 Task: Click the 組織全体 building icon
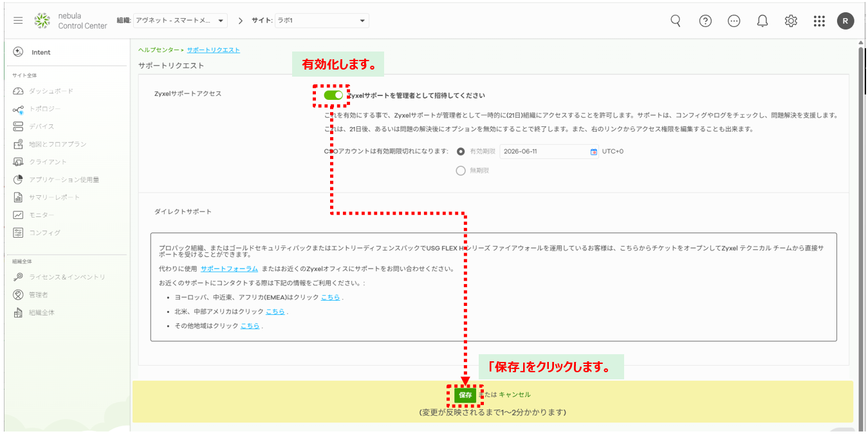click(18, 312)
